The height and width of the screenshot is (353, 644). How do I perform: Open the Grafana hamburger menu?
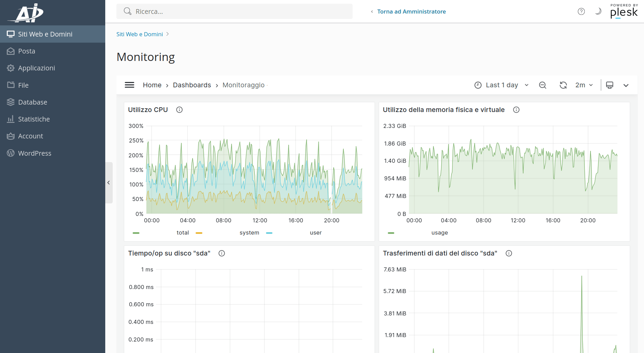(x=130, y=85)
